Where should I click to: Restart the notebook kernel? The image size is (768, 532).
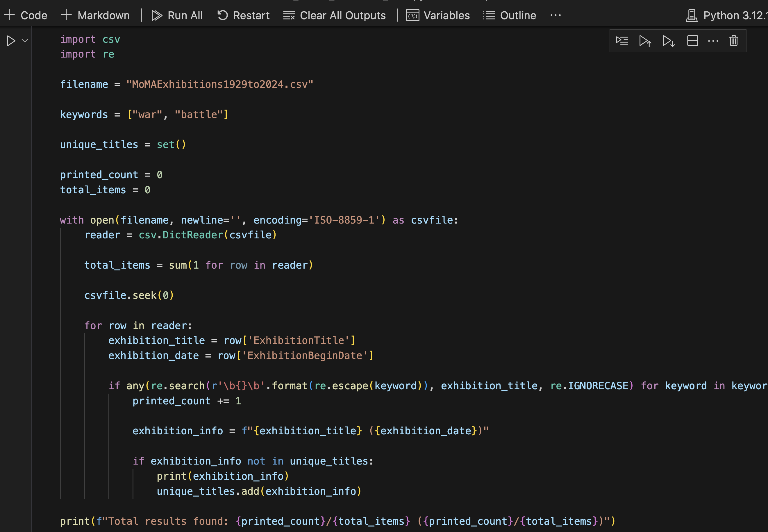(243, 15)
